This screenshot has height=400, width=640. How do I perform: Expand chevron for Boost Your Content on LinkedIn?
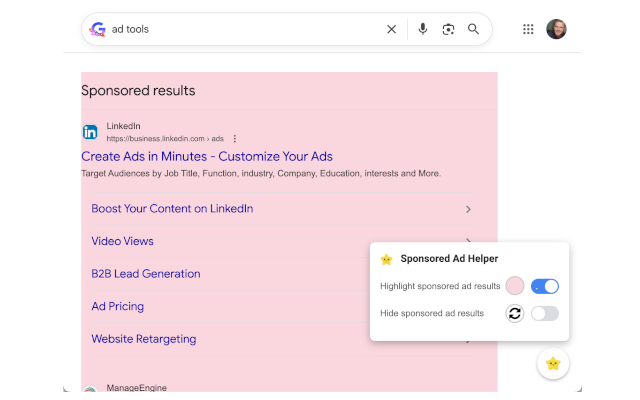[468, 209]
